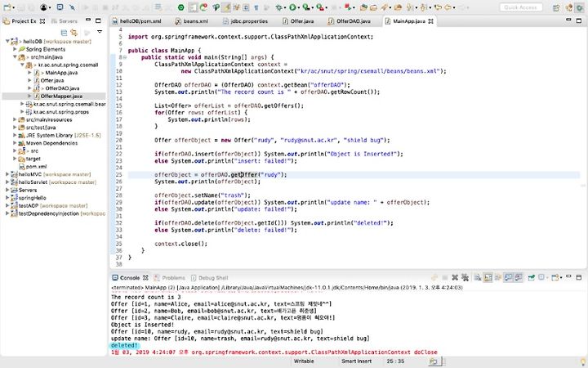Click the Open Perspective icon near Quick Access
This screenshot has width=588, height=368.
[x=556, y=7]
